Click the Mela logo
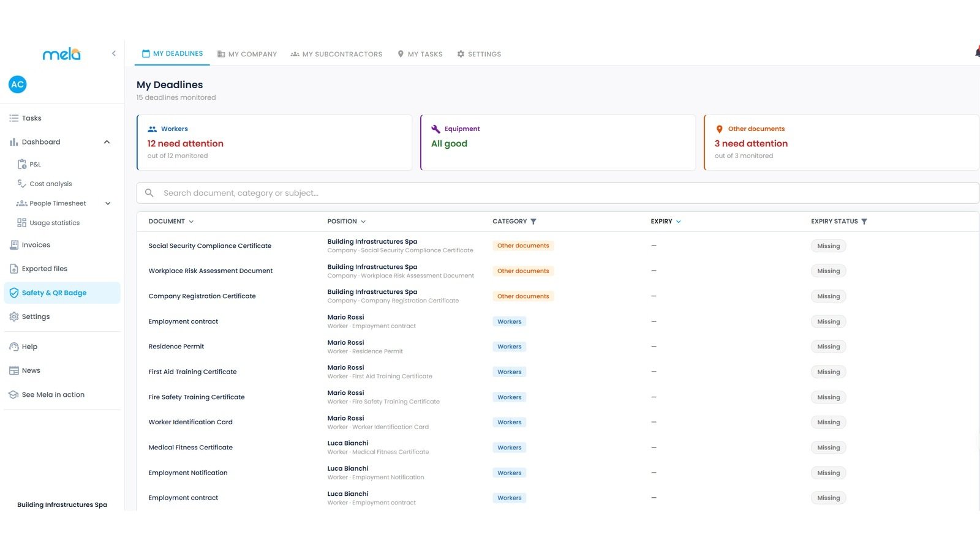This screenshot has height=551, width=980. pos(61,54)
